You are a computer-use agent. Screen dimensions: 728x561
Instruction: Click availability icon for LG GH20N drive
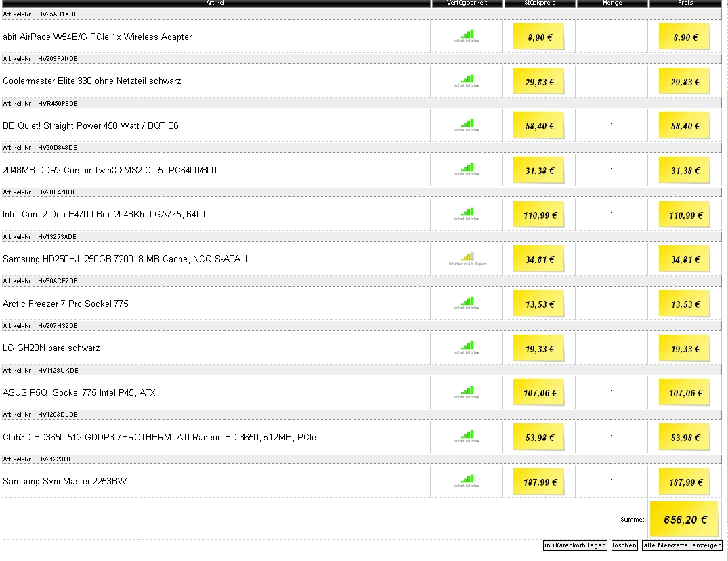tap(467, 348)
